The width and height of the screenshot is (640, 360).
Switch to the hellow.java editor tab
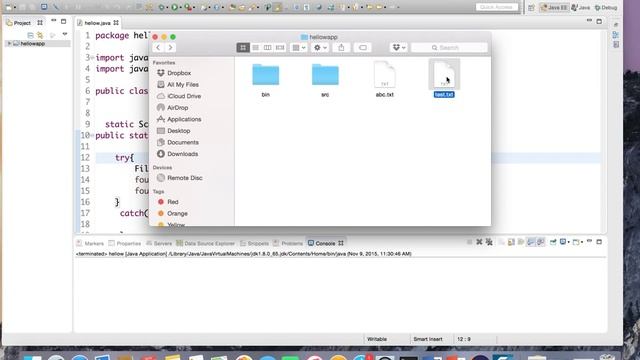click(97, 23)
